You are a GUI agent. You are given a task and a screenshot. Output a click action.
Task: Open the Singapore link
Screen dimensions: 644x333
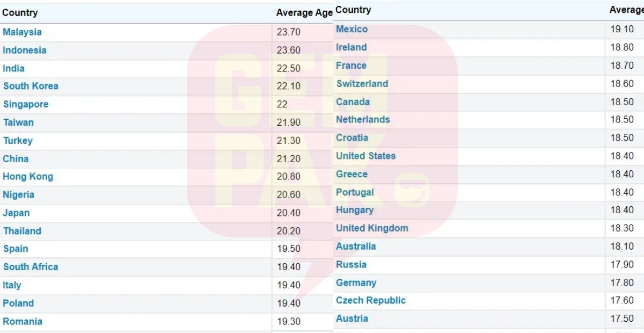pyautogui.click(x=26, y=105)
